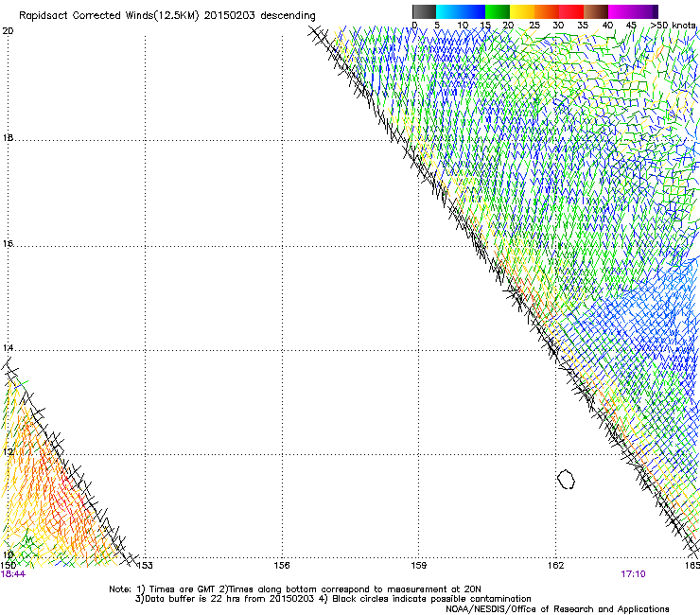This screenshot has height=615, width=700.
Task: Click the purple pass time '18:44'
Action: 13,574
